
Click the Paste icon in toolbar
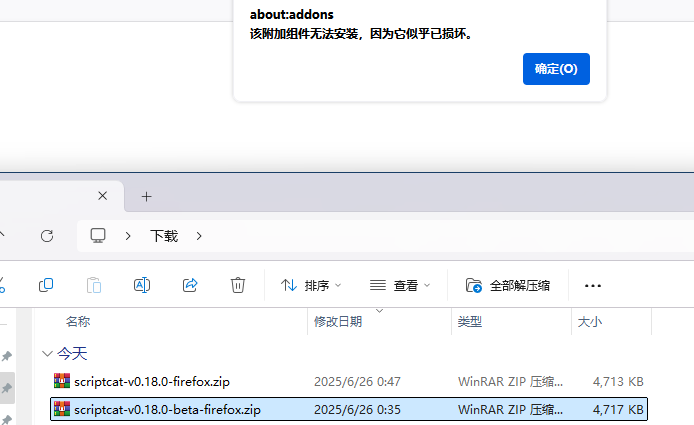coord(94,285)
